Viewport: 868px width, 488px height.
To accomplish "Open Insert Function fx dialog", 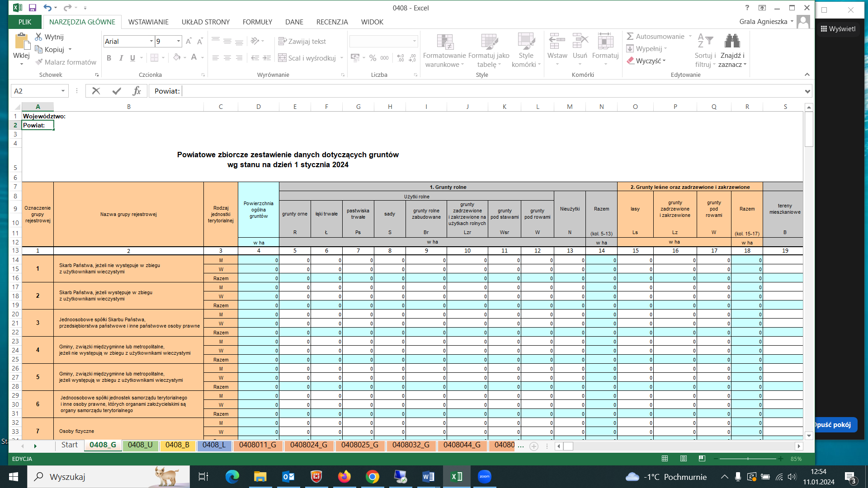I will pyautogui.click(x=137, y=91).
